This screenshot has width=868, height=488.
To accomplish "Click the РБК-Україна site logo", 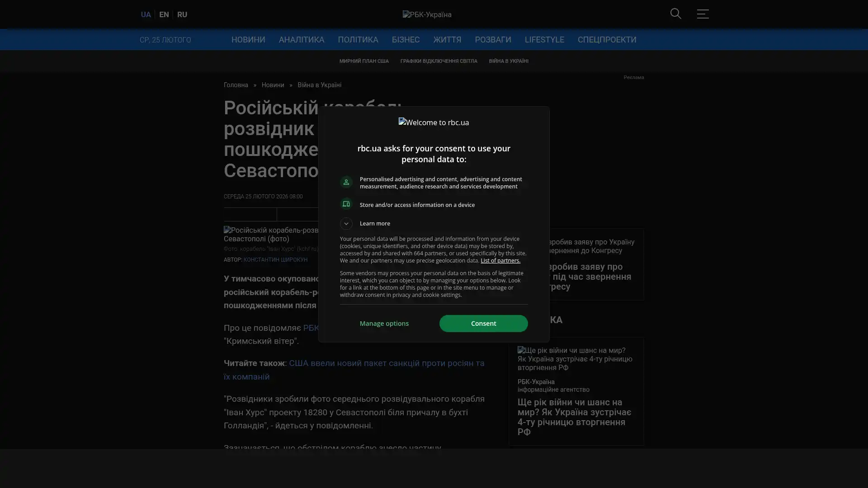I will click(x=427, y=14).
